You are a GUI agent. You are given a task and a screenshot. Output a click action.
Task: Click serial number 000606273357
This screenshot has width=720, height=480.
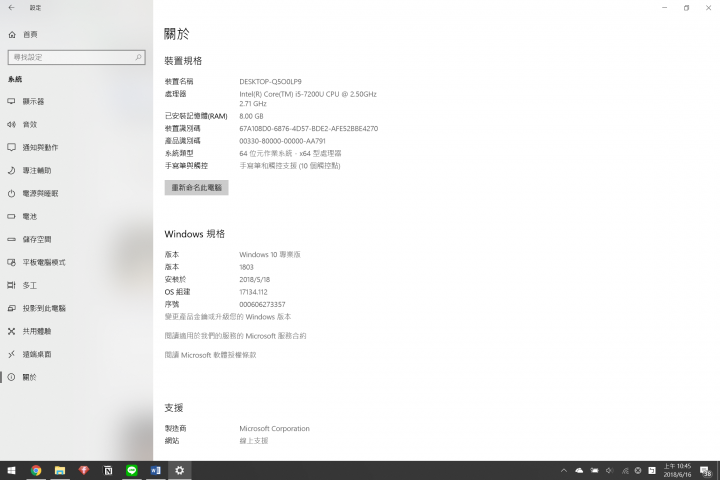[x=262, y=305]
